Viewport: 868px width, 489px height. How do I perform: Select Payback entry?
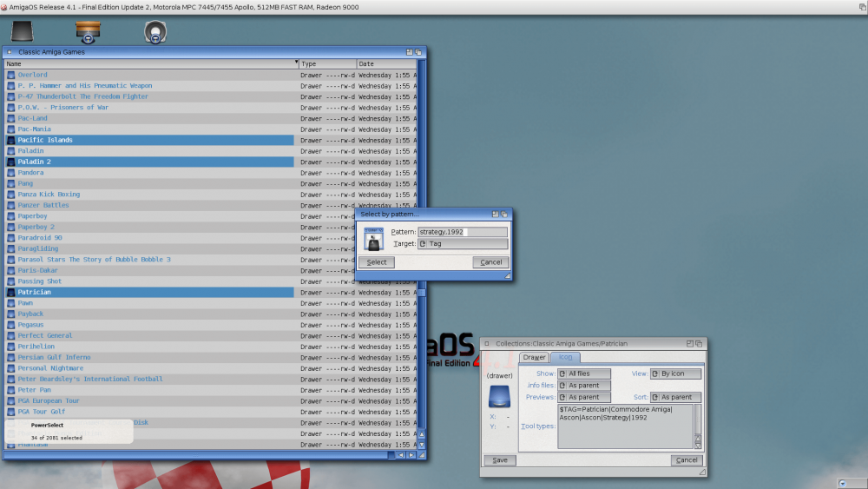pos(30,314)
